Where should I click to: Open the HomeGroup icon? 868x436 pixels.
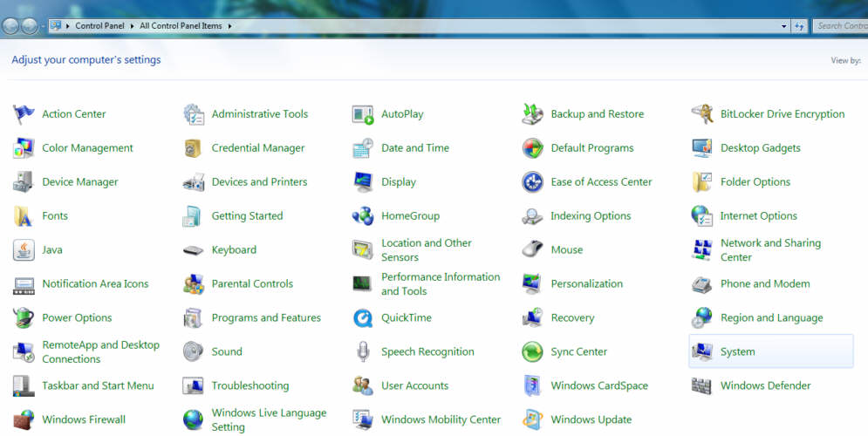tap(363, 215)
